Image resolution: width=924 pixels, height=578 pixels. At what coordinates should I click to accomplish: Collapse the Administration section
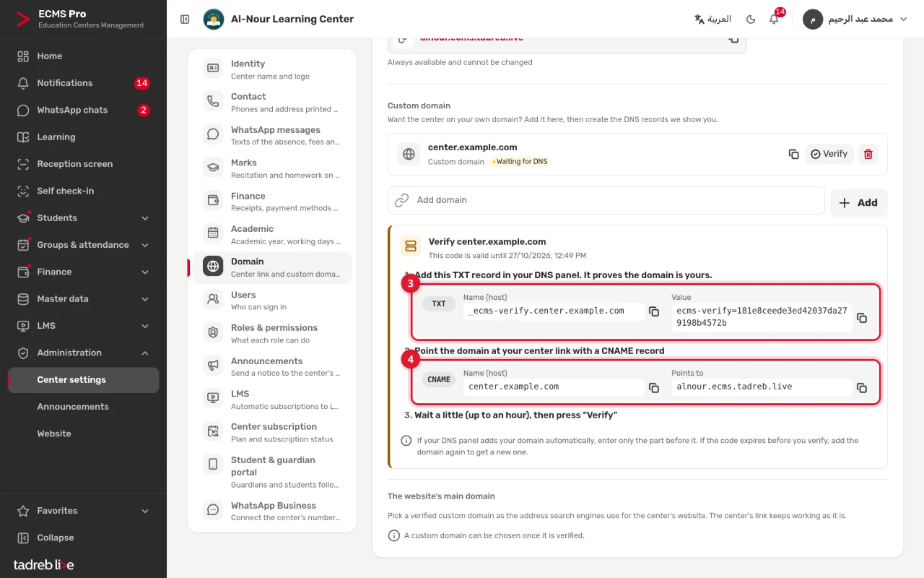coord(83,353)
